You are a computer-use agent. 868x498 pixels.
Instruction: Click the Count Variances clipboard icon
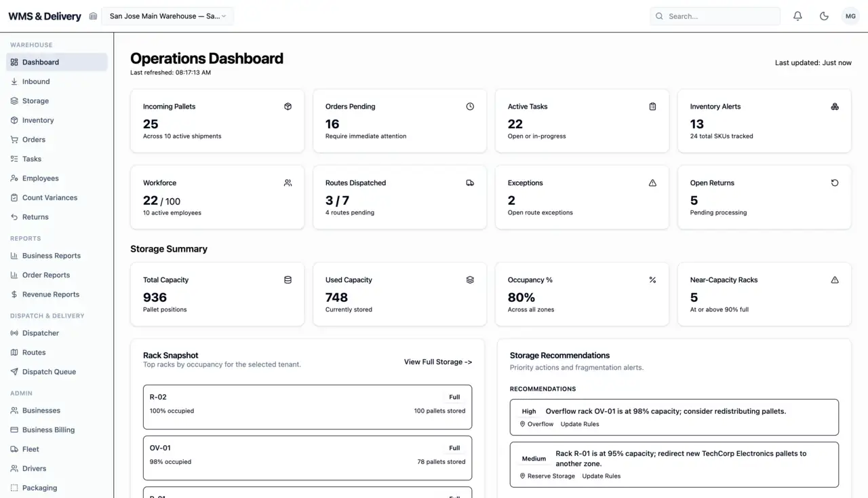pos(14,197)
